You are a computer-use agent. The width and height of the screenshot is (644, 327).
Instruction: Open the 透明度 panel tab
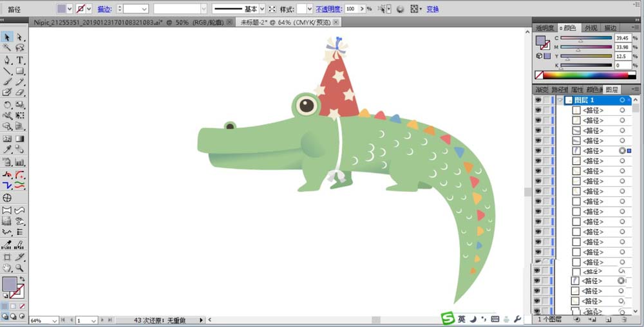point(545,28)
